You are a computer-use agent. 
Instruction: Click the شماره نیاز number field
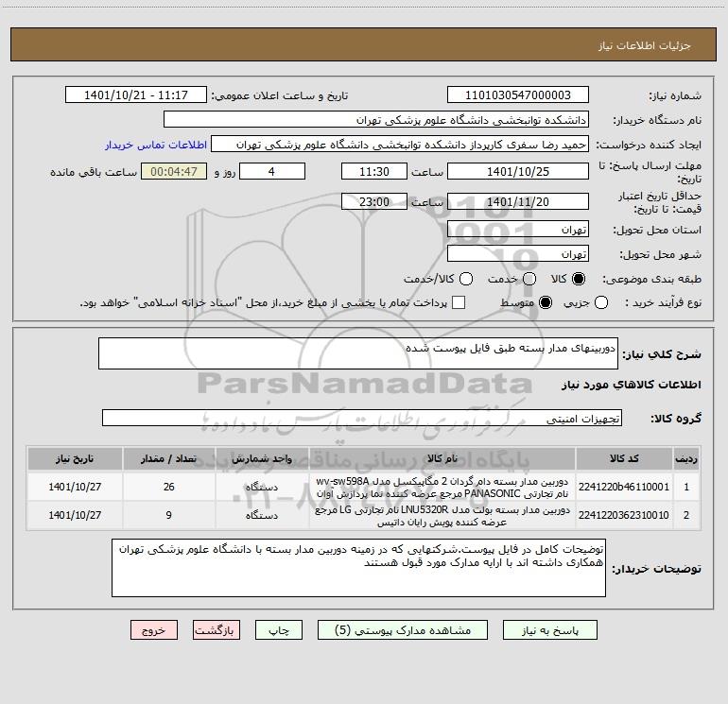(x=518, y=95)
